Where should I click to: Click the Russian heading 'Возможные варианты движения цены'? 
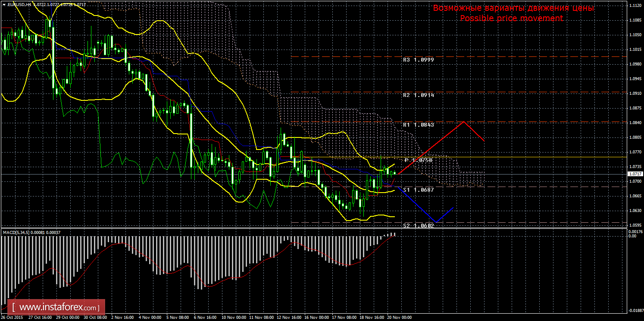point(513,8)
